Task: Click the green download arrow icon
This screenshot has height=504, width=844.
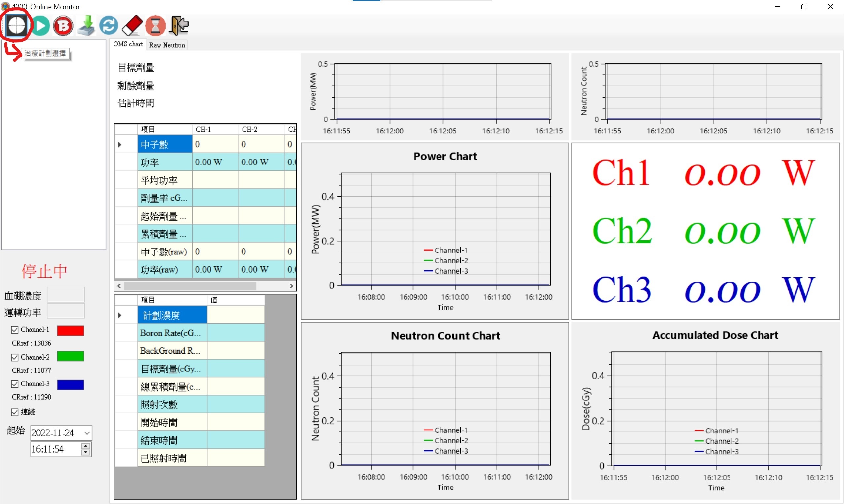Action: (x=86, y=26)
